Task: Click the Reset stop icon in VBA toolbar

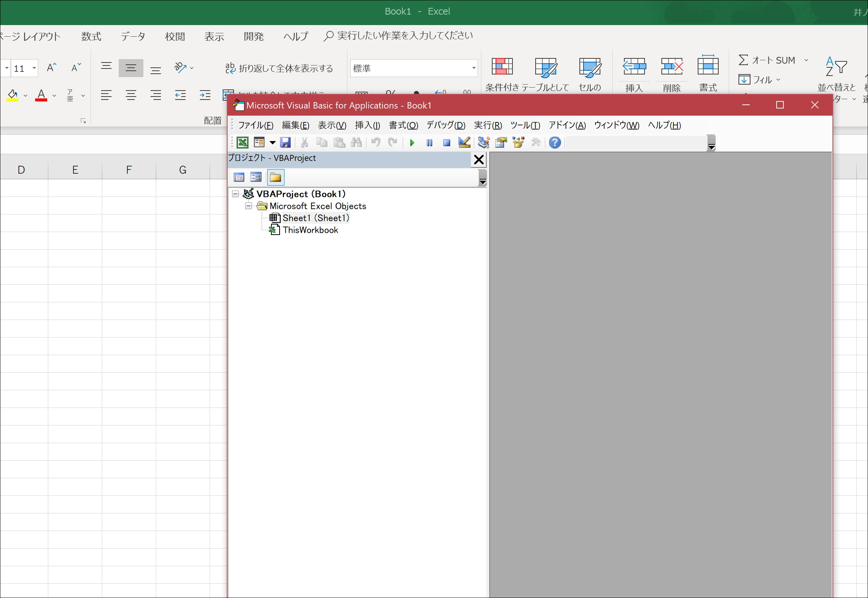Action: (x=447, y=143)
